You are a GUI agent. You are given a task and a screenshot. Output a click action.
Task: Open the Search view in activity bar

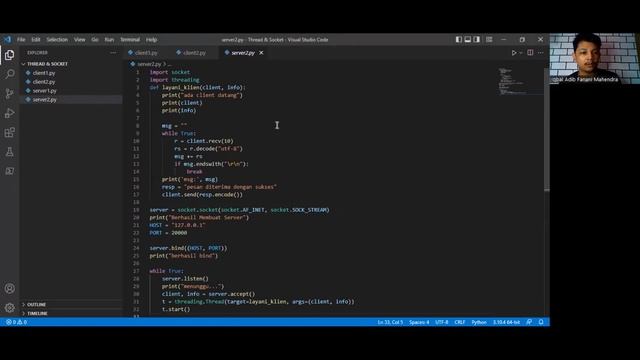click(9, 74)
